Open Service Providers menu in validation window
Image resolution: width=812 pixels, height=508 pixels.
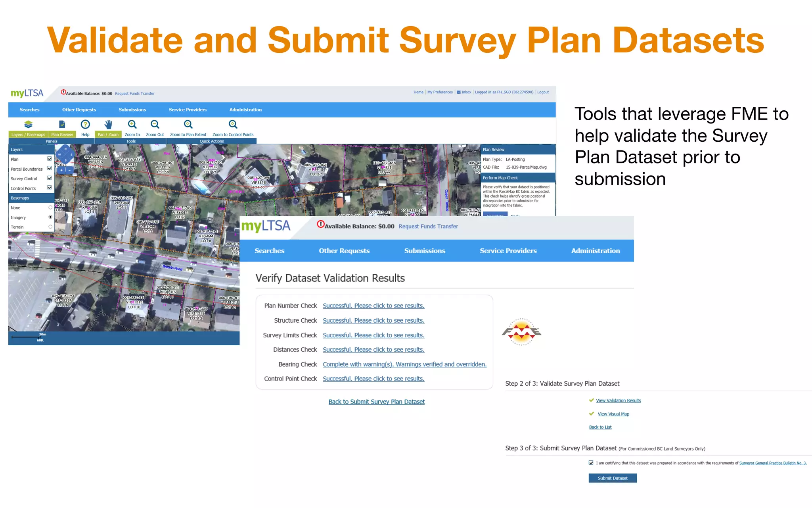click(x=508, y=251)
